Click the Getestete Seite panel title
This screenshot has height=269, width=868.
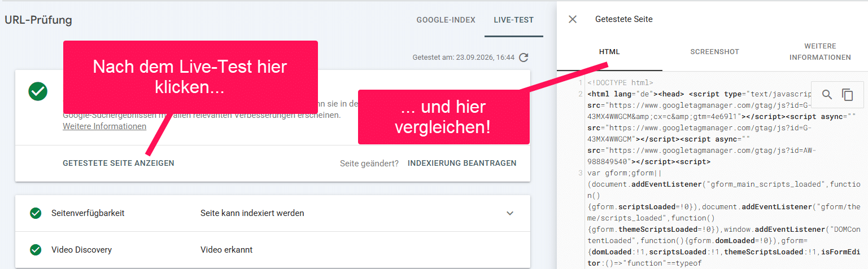624,19
